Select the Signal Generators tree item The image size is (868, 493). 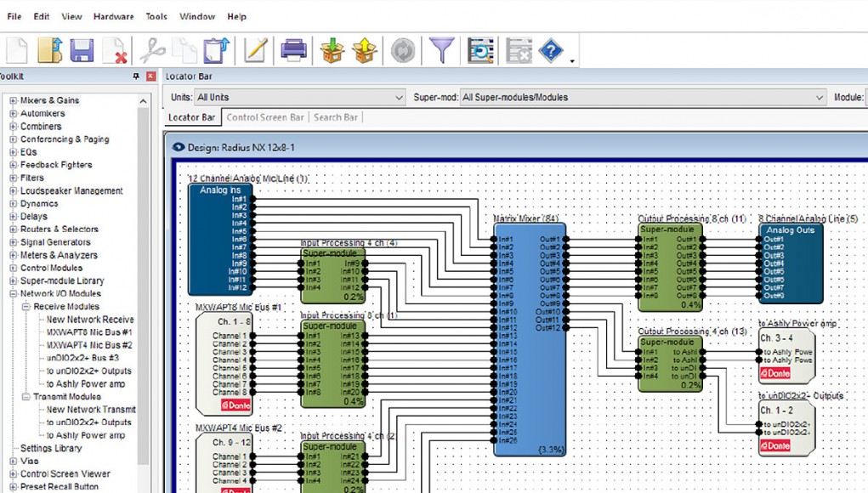coord(55,242)
